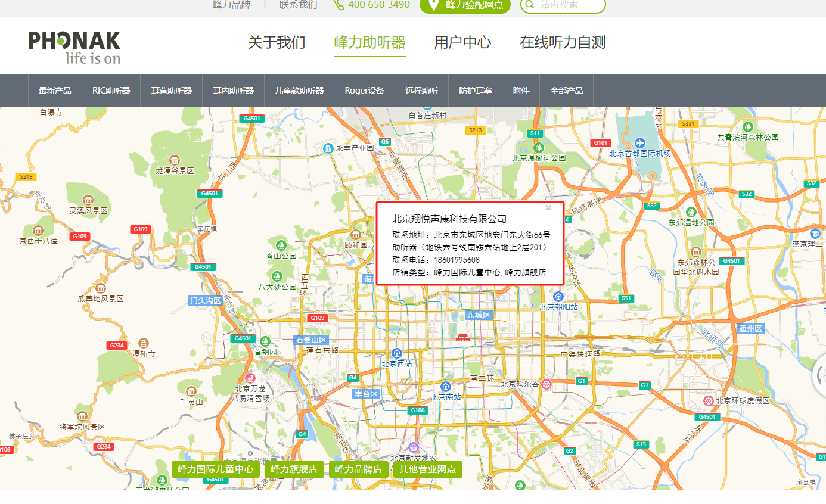Click the 峰力品牌 top link
The image size is (826, 504).
point(232,5)
